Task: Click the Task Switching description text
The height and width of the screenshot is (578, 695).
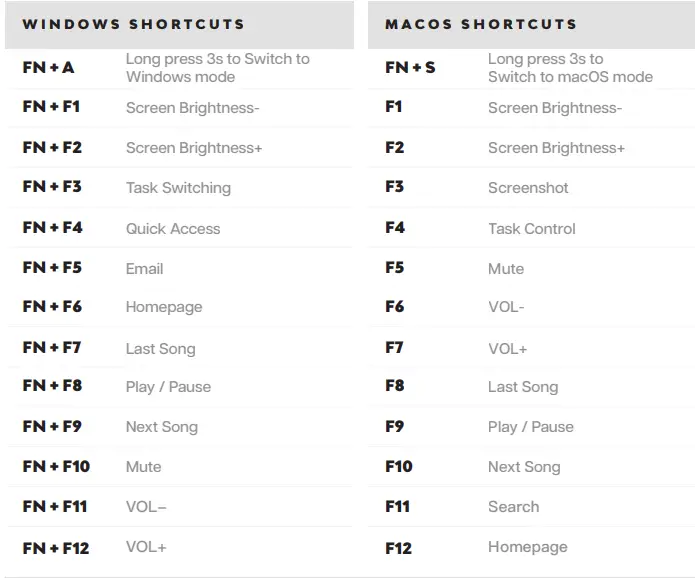Action: click(178, 188)
